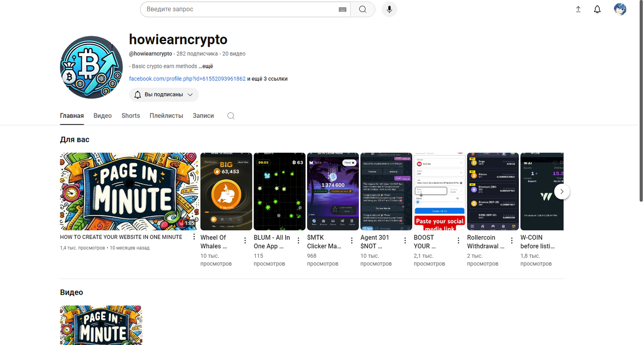Image resolution: width=644 pixels, height=345 pixels.
Task: Open HOW TO CREATE YOUR WEBSITE IN ONE MINUTE title
Action: (x=121, y=237)
